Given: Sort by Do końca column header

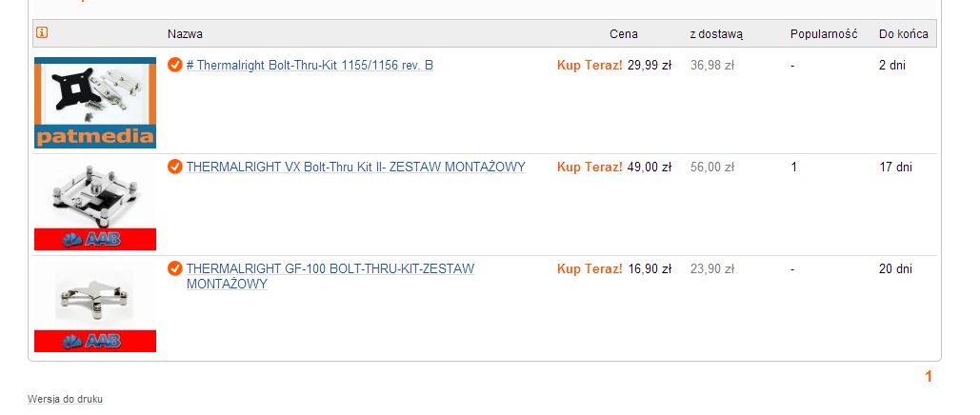Looking at the screenshot, I should point(904,33).
